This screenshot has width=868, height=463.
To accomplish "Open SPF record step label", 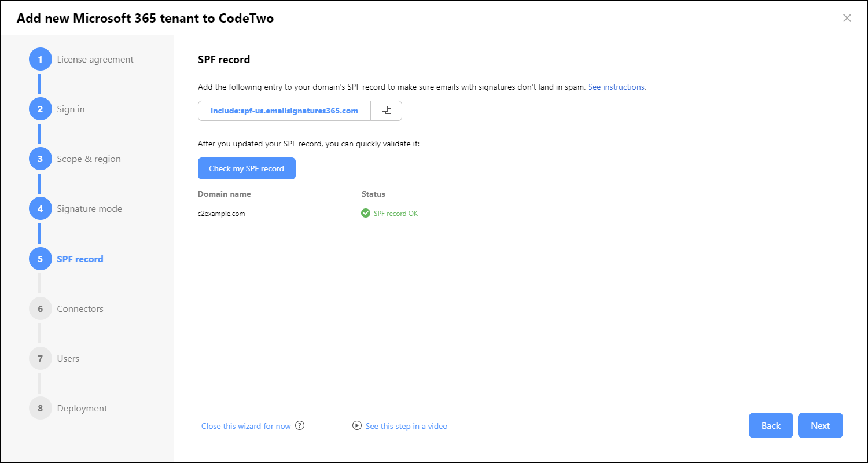I will click(80, 259).
